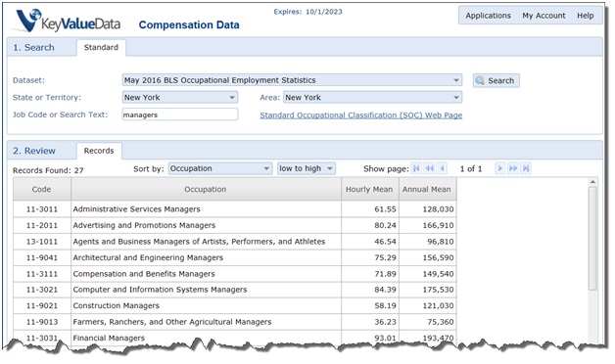The width and height of the screenshot is (615, 364).
Task: Select the Records tab
Action: tap(99, 151)
